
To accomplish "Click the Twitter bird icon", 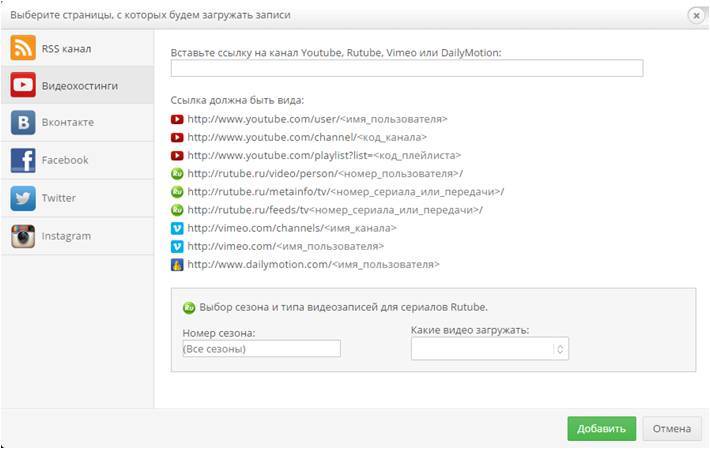I will 23,198.
